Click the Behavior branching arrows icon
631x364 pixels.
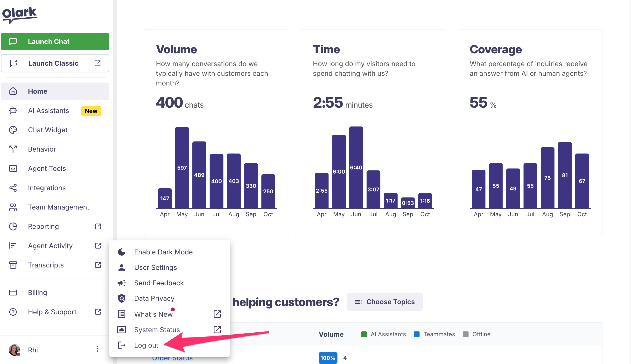(13, 149)
